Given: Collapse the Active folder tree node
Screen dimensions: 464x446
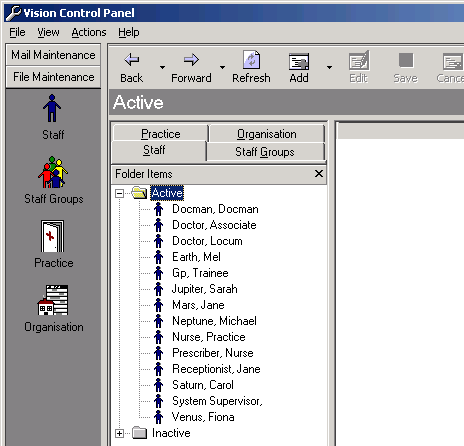Looking at the screenshot, I should tap(119, 193).
